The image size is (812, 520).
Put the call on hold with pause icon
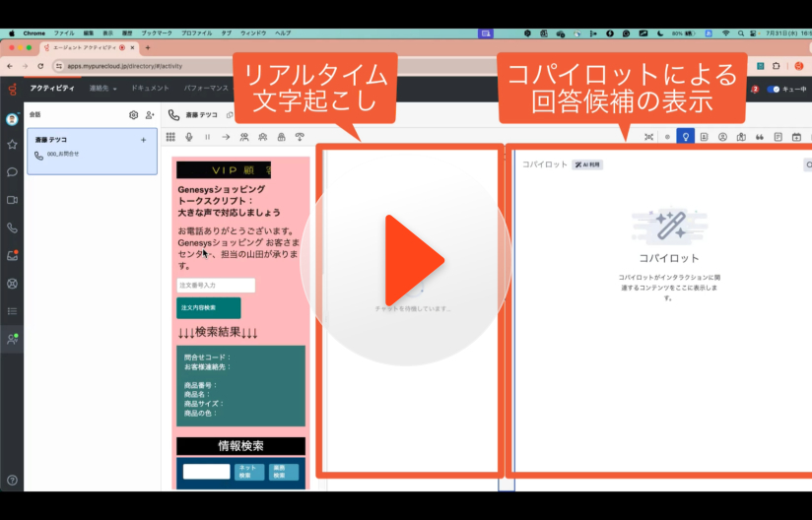pyautogui.click(x=207, y=137)
